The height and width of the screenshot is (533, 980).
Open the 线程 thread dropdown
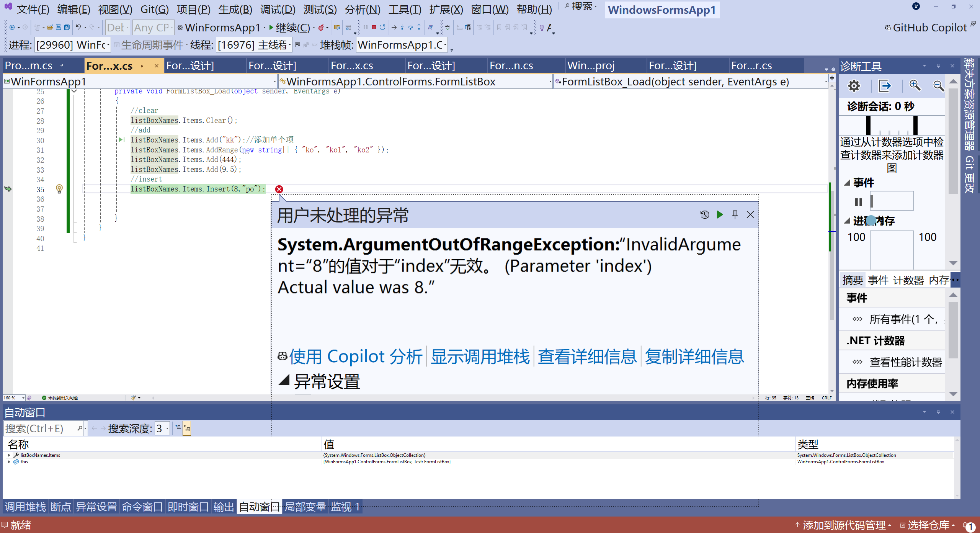click(290, 45)
